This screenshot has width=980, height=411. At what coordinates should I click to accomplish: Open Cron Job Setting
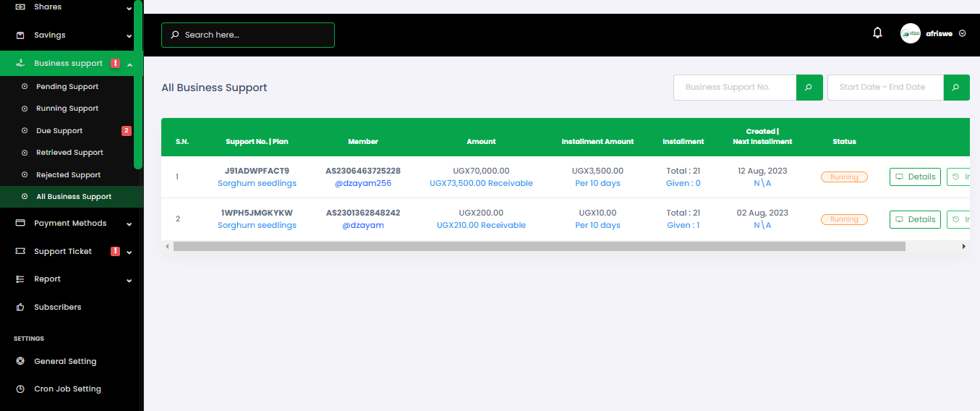point(67,389)
